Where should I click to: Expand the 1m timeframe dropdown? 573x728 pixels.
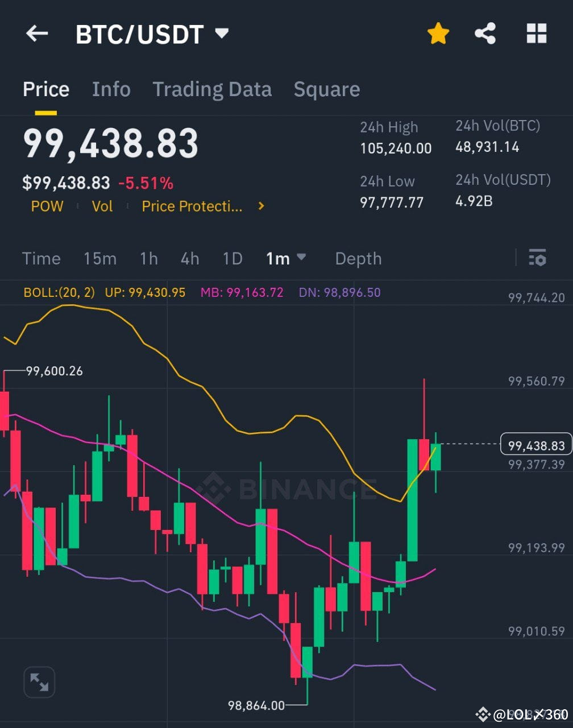[x=286, y=258]
